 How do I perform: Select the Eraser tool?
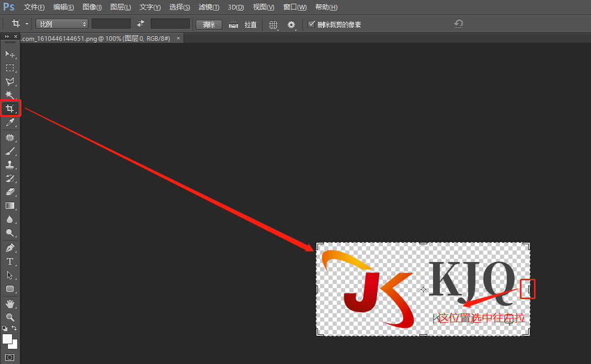point(10,192)
